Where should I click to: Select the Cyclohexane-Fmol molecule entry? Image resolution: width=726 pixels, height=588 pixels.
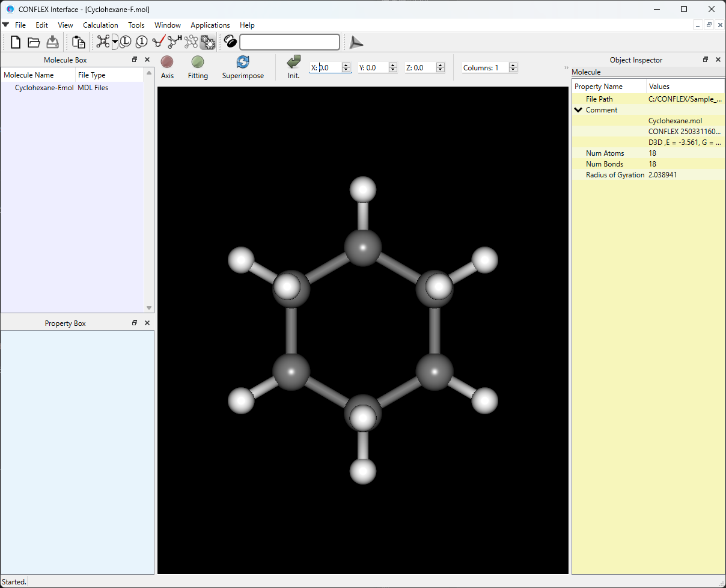pos(44,87)
